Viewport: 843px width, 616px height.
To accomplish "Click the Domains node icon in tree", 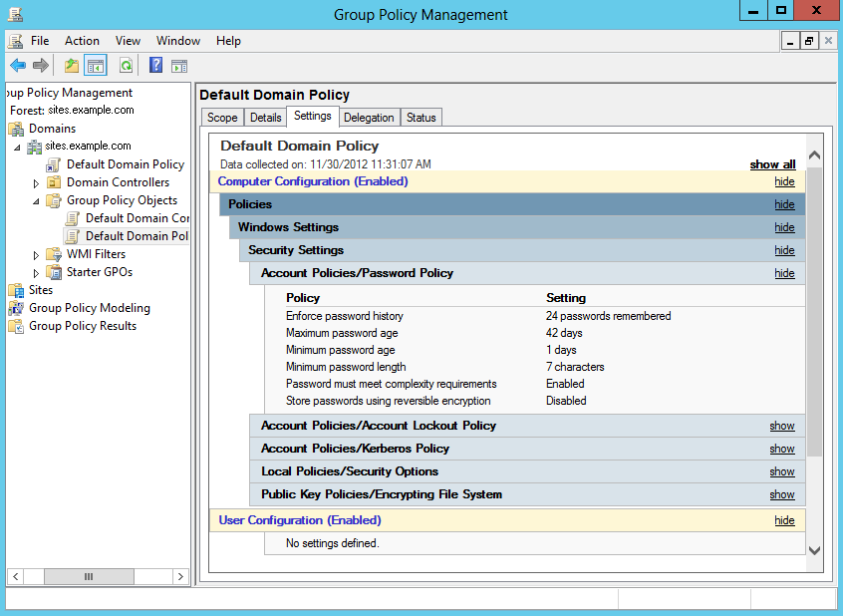I will tap(17, 129).
